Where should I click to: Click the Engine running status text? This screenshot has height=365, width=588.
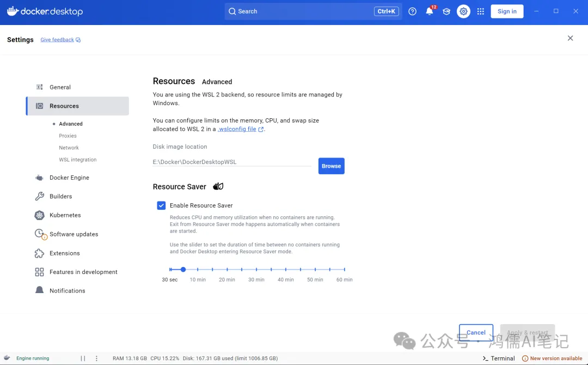pos(33,358)
